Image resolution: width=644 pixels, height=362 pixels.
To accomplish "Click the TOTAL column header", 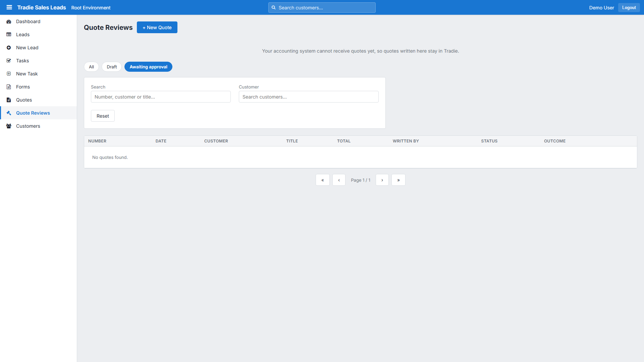I will tap(344, 141).
